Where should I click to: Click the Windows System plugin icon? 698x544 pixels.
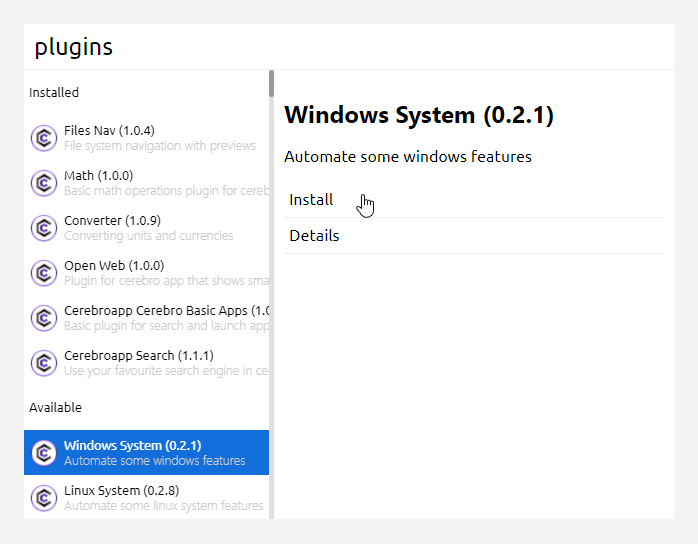point(44,453)
